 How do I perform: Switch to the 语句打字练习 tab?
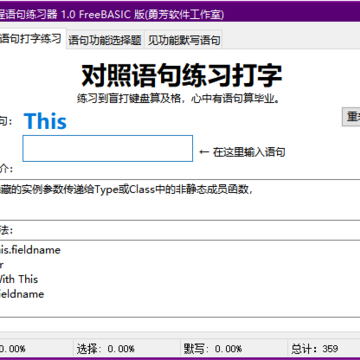32,39
